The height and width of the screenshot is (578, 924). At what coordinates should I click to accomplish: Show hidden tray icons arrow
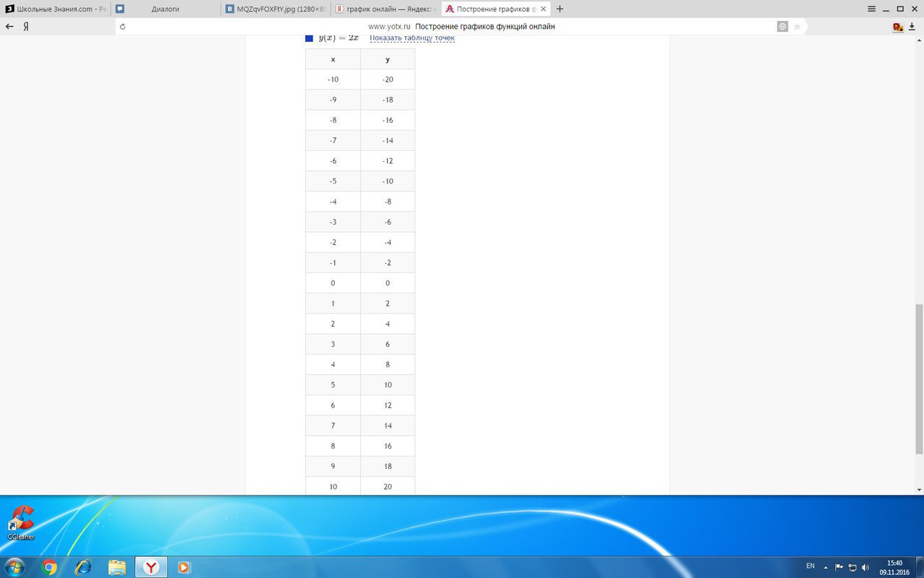tap(825, 567)
